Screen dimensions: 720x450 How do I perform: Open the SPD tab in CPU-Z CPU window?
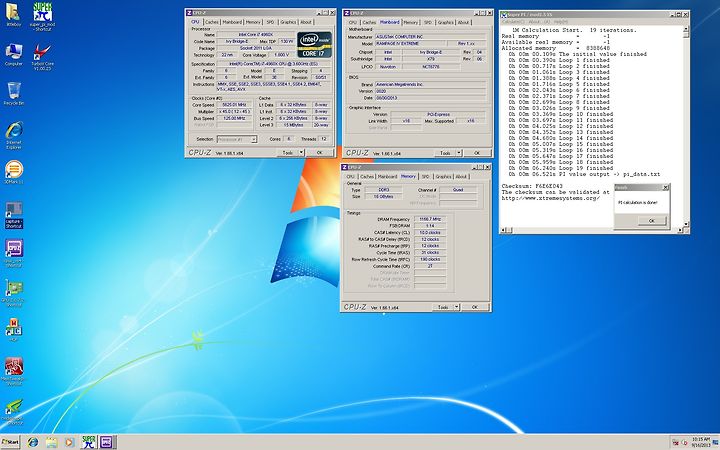click(270, 22)
